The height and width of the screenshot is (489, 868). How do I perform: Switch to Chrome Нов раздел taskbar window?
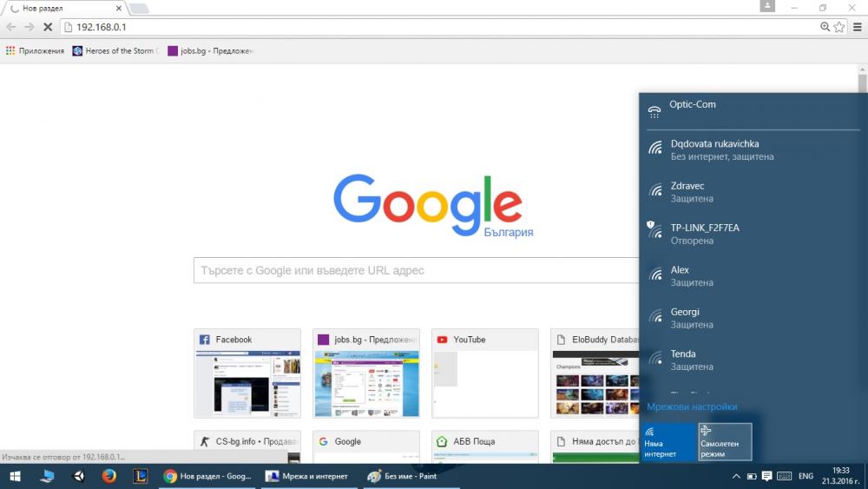(x=207, y=476)
